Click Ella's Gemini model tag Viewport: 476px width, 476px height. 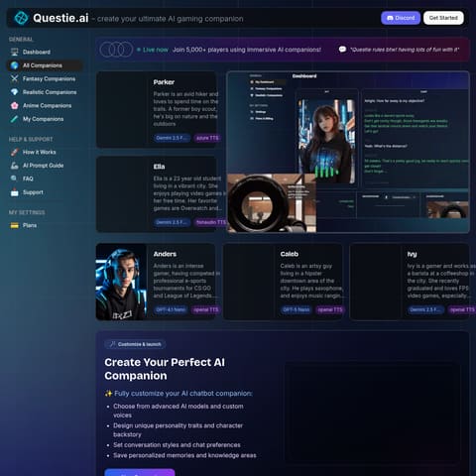[172, 222]
